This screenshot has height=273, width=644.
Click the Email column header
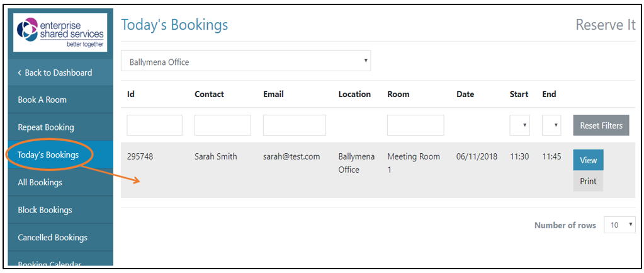click(274, 94)
